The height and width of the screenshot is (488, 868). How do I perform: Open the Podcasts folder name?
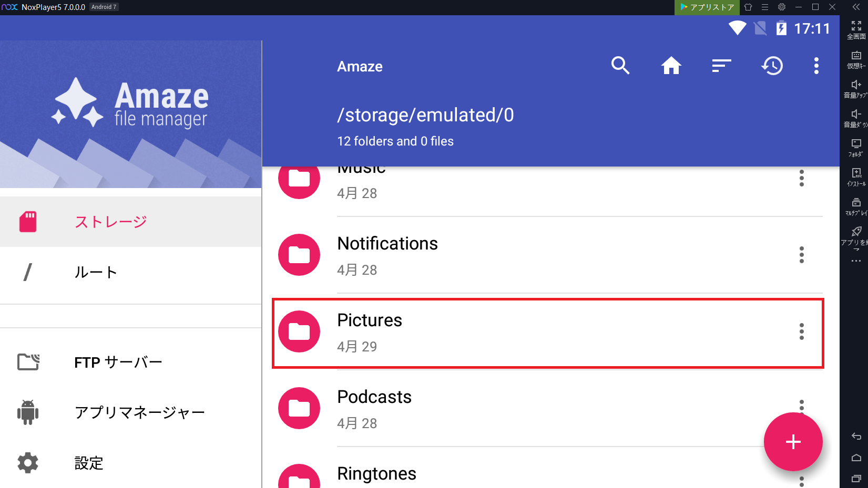(374, 397)
